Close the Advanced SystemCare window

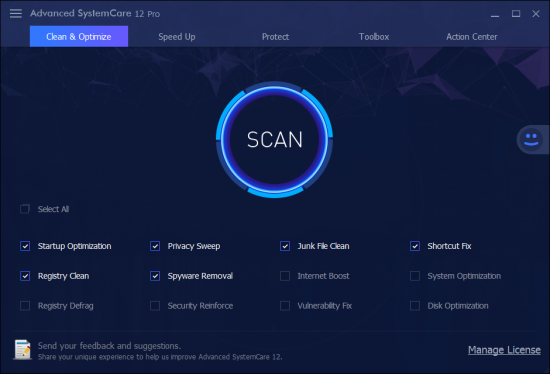click(536, 14)
